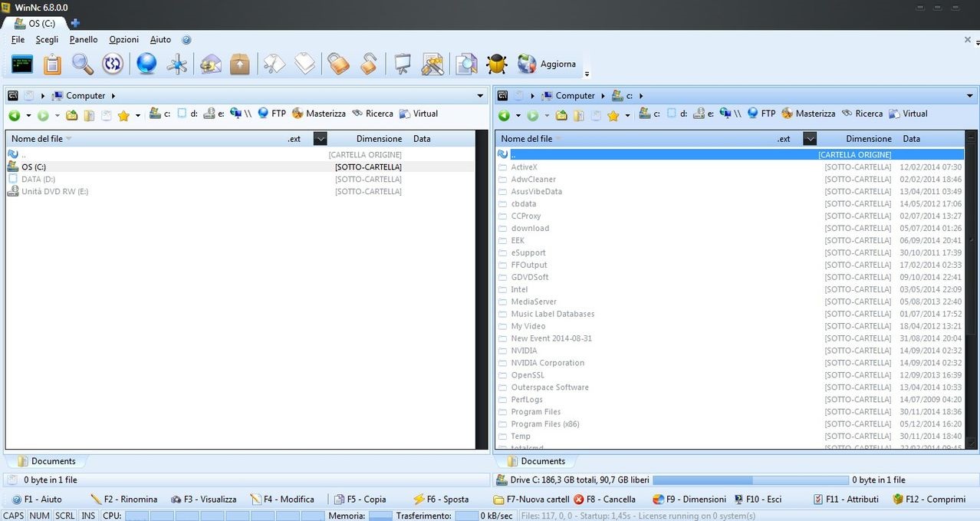Open the File menu
The width and height of the screenshot is (980, 521).
pos(18,39)
